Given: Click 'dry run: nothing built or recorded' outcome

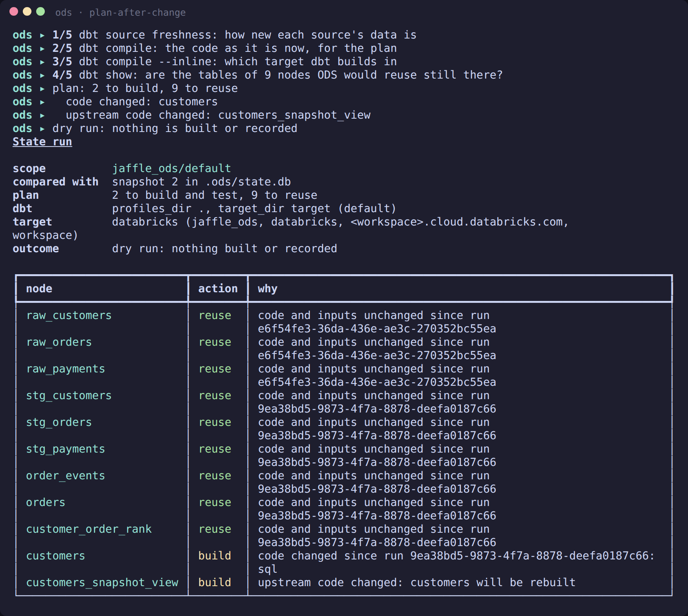Looking at the screenshot, I should [x=224, y=249].
